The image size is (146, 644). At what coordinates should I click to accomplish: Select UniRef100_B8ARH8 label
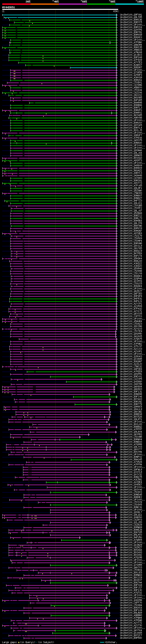pos(131,103)
